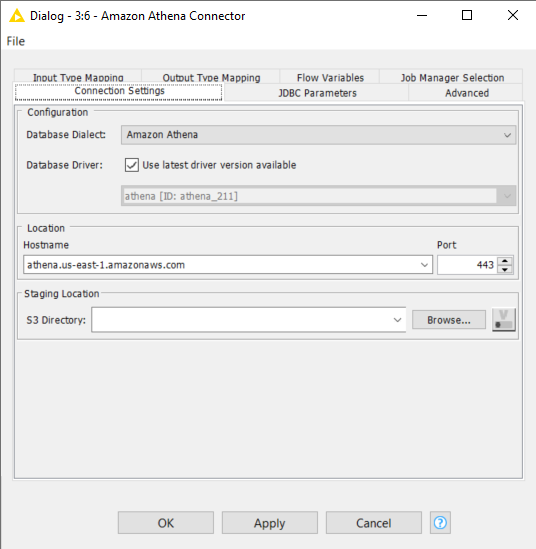Open the athena driver version dropdown
Image resolution: width=536 pixels, height=549 pixels.
(507, 196)
